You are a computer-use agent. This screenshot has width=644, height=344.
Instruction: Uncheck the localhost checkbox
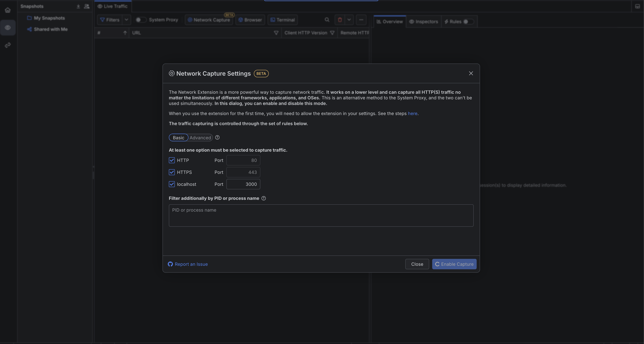pos(172,184)
